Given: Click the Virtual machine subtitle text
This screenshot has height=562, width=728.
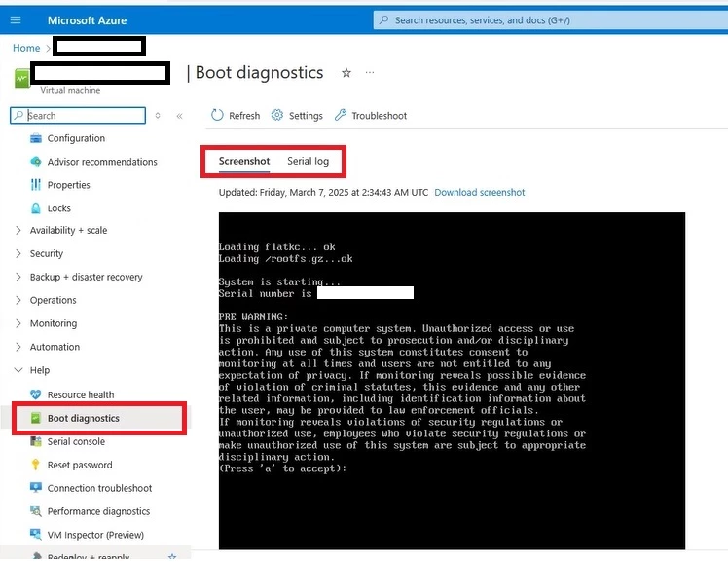Looking at the screenshot, I should 70,91.
